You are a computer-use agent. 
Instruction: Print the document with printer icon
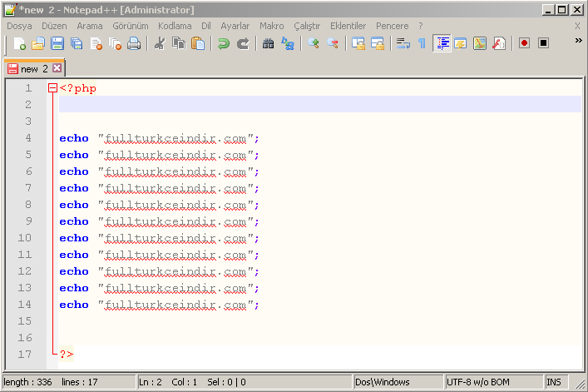click(x=134, y=43)
